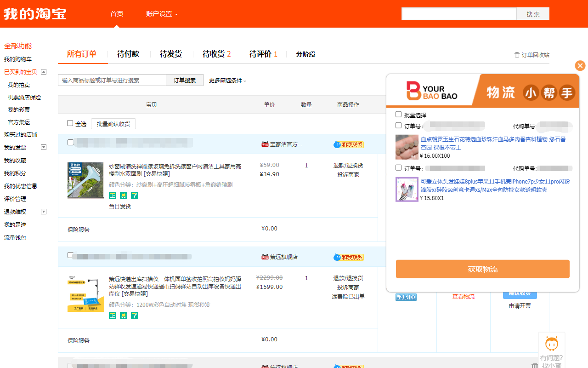Switch to the 待收货 tab

tap(216, 54)
